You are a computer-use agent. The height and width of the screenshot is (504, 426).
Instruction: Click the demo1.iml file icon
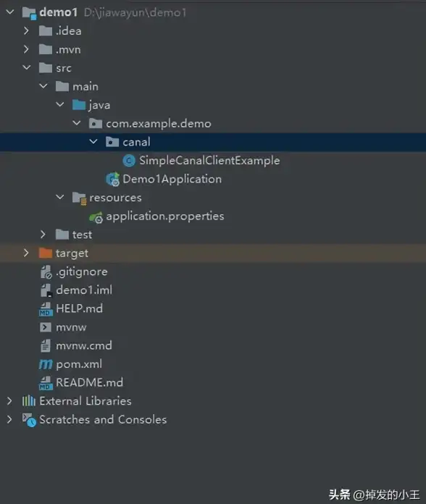click(46, 290)
